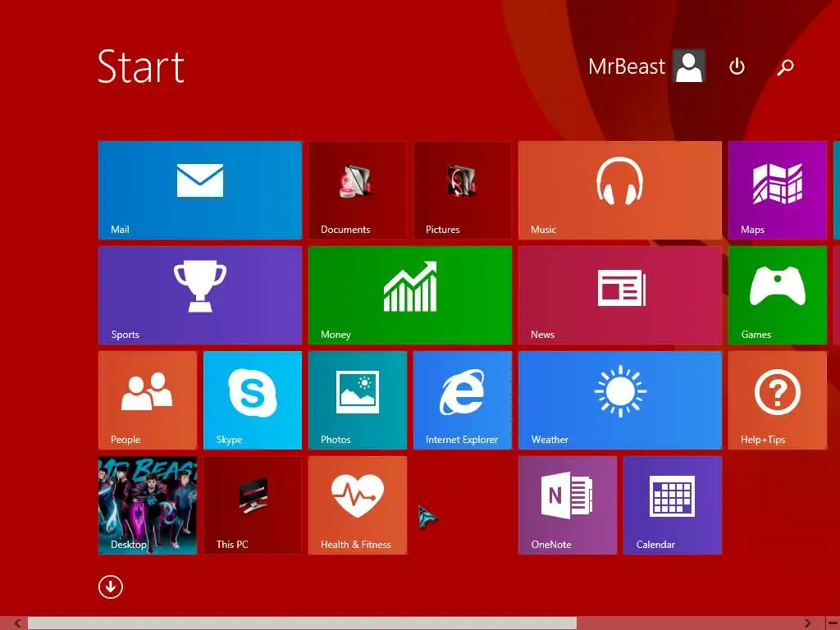
Task: Open the Pictures tile
Action: [x=463, y=190]
